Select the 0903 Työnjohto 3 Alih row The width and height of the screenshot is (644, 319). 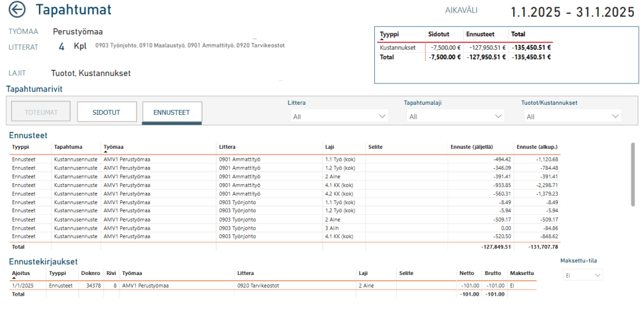(x=284, y=228)
